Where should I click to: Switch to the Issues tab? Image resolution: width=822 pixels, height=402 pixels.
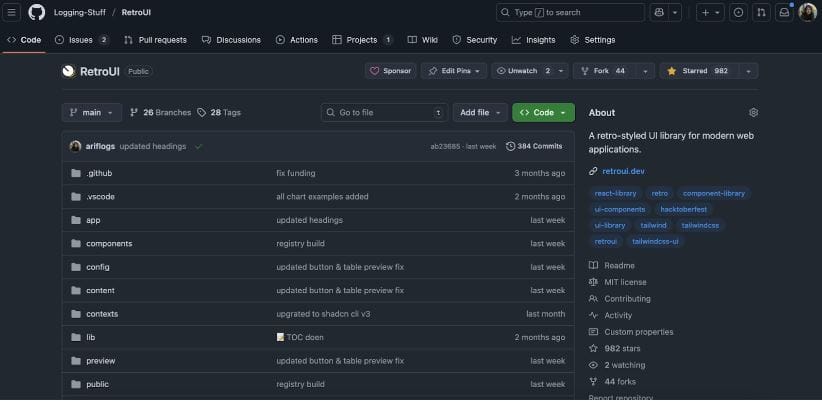pyautogui.click(x=82, y=40)
